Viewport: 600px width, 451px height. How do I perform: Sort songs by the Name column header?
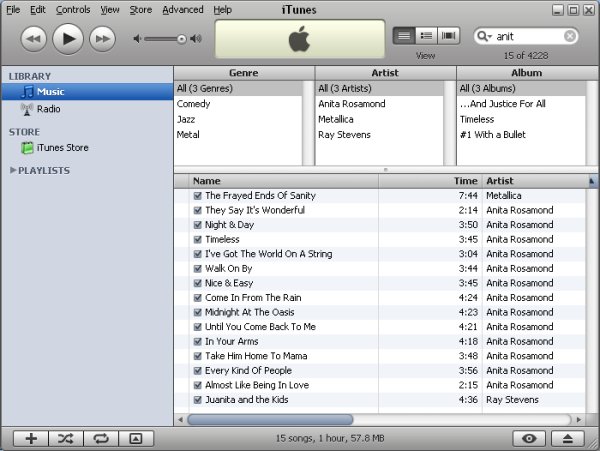284,181
